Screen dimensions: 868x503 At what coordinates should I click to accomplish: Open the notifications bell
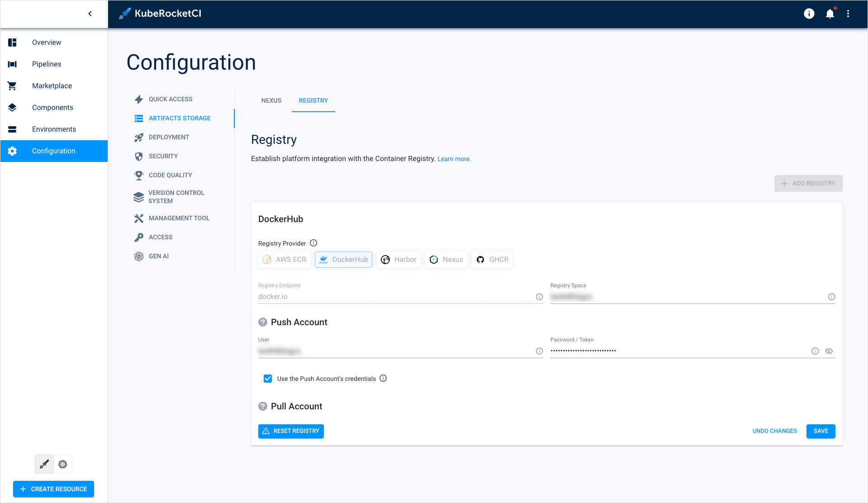tap(830, 14)
